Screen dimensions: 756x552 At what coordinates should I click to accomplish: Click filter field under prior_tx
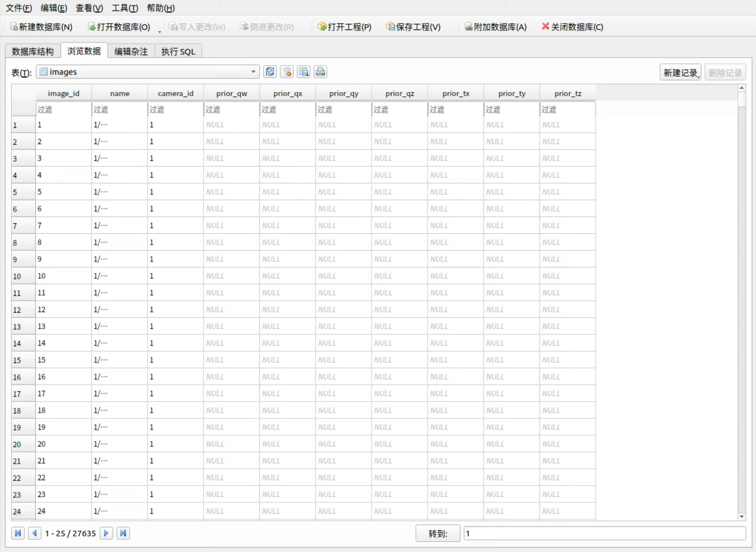[456, 109]
